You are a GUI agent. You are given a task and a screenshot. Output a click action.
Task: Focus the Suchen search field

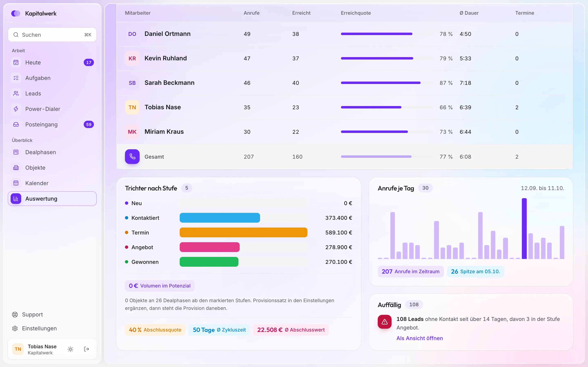[x=52, y=35]
